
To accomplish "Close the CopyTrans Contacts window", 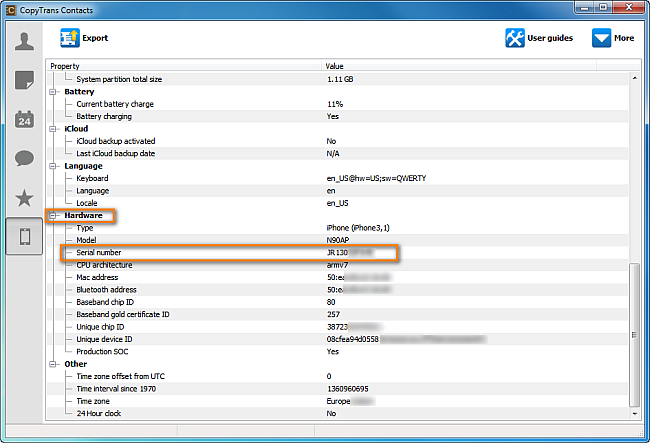I will click(x=628, y=7).
